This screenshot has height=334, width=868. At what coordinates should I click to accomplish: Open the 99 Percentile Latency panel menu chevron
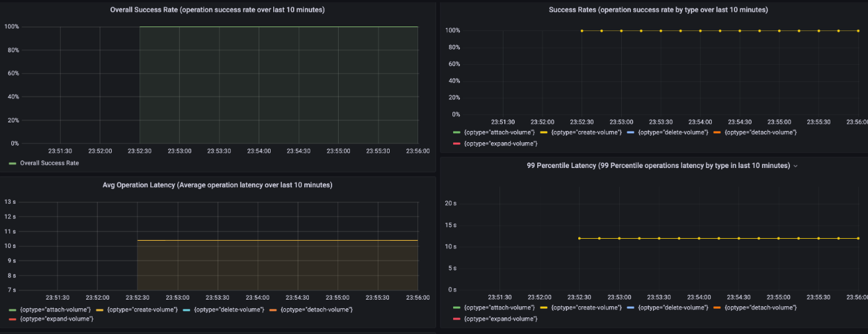(x=795, y=166)
